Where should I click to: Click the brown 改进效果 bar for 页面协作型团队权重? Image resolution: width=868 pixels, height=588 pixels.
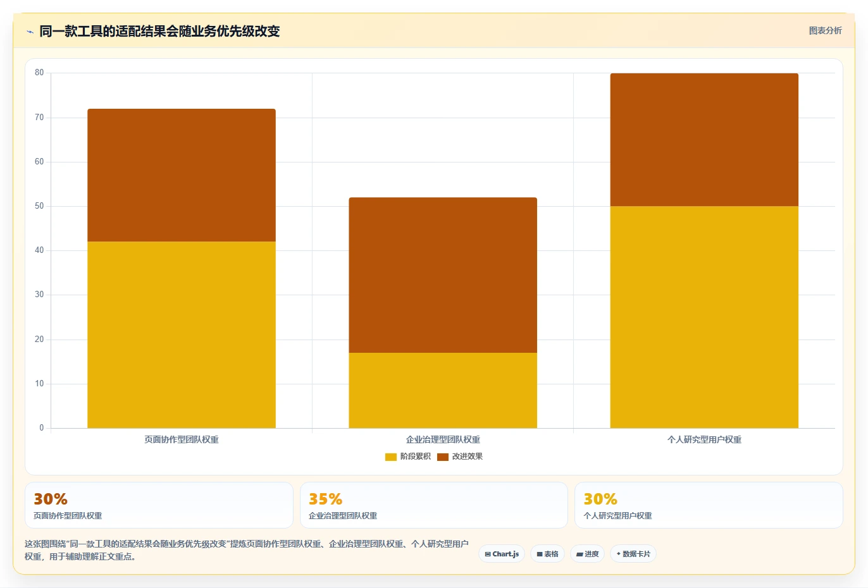[x=182, y=175]
